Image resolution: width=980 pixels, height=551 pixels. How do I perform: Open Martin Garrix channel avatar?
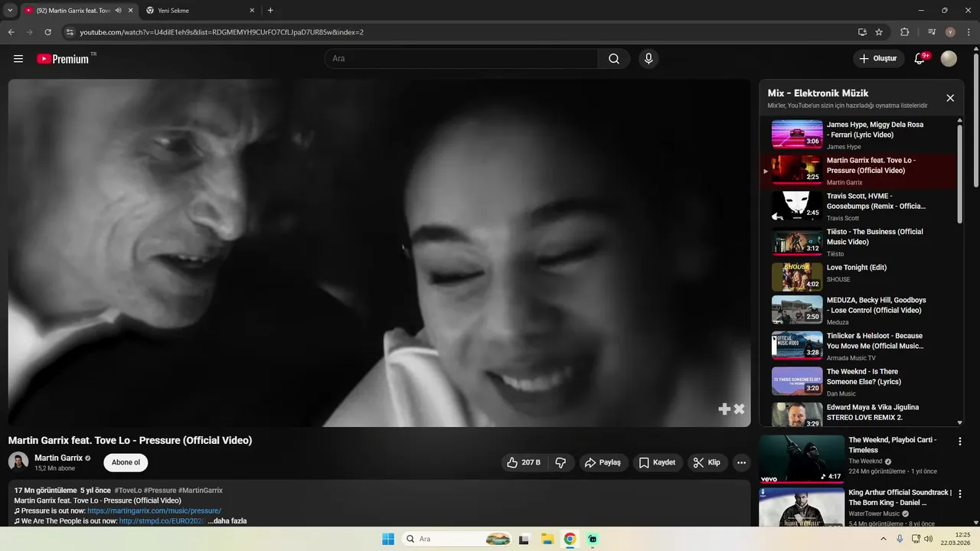[18, 461]
